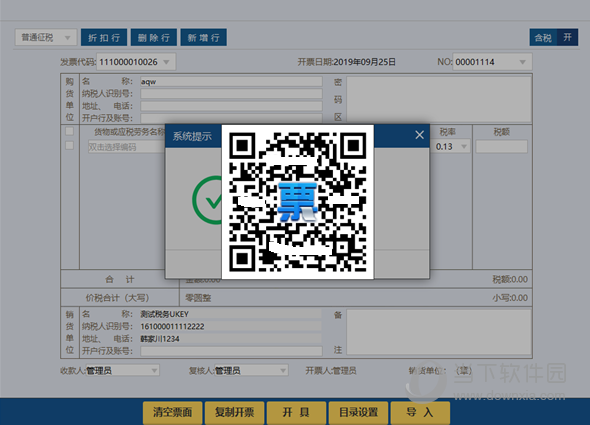Click the 零圆整 amount in words text
The image size is (590, 425).
pos(198,298)
